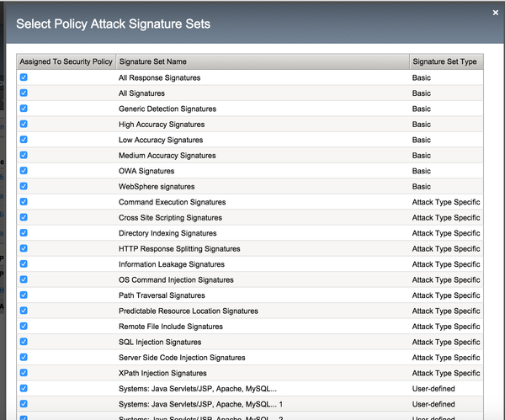This screenshot has height=420, width=505.
Task: Uncheck Cross Site Scripting Signatures
Action: [24, 217]
